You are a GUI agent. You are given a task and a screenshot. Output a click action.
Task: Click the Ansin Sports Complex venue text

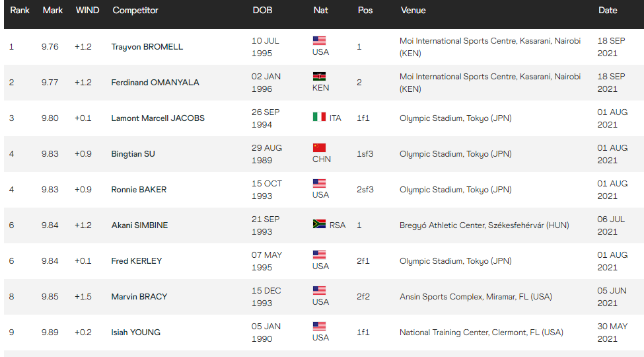tap(476, 297)
